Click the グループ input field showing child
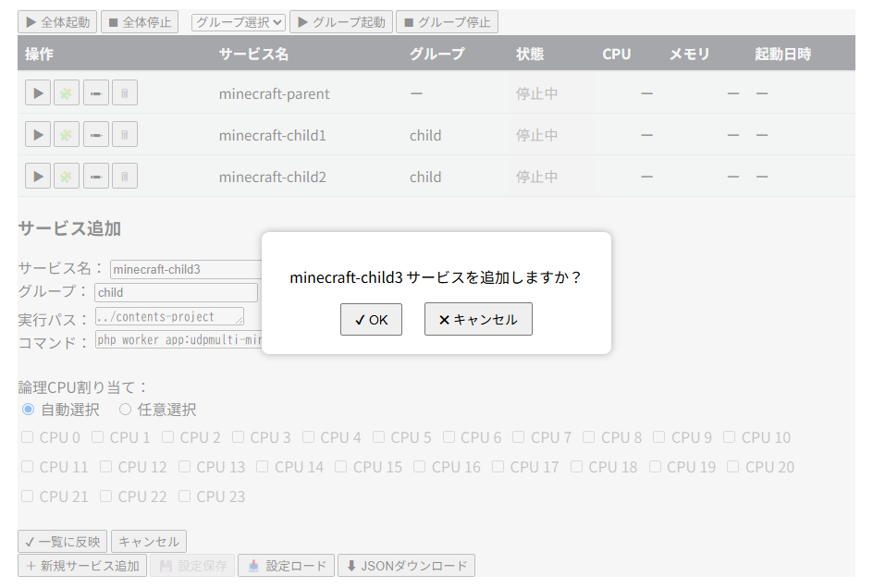873x588 pixels. pyautogui.click(x=176, y=291)
